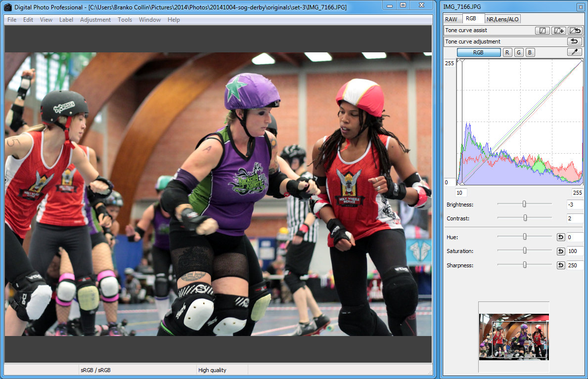The height and width of the screenshot is (379, 588).
Task: Click the first Tone curve assist icon
Action: (543, 31)
